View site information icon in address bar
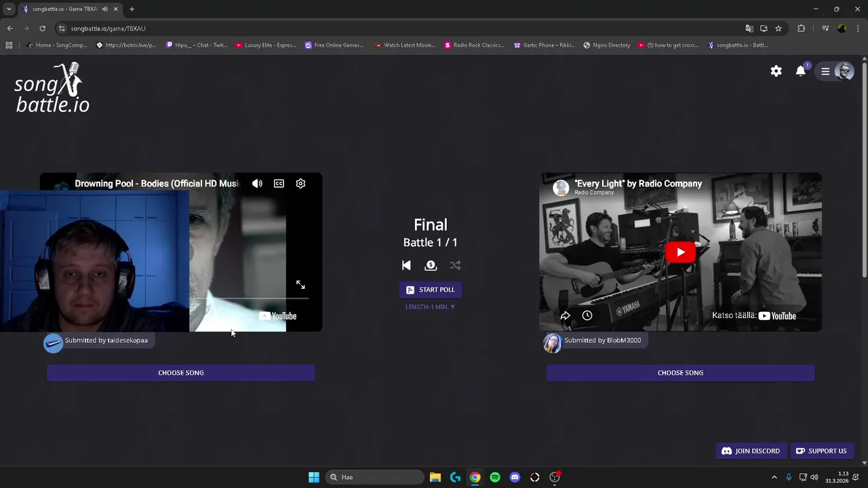Screen dimensions: 868x488 click(62, 28)
